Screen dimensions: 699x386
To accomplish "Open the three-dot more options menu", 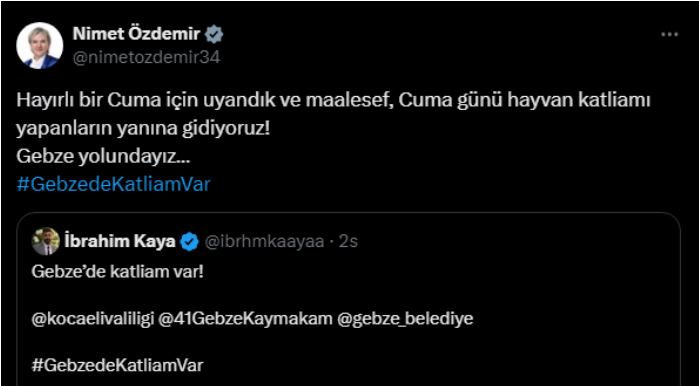I will click(669, 35).
